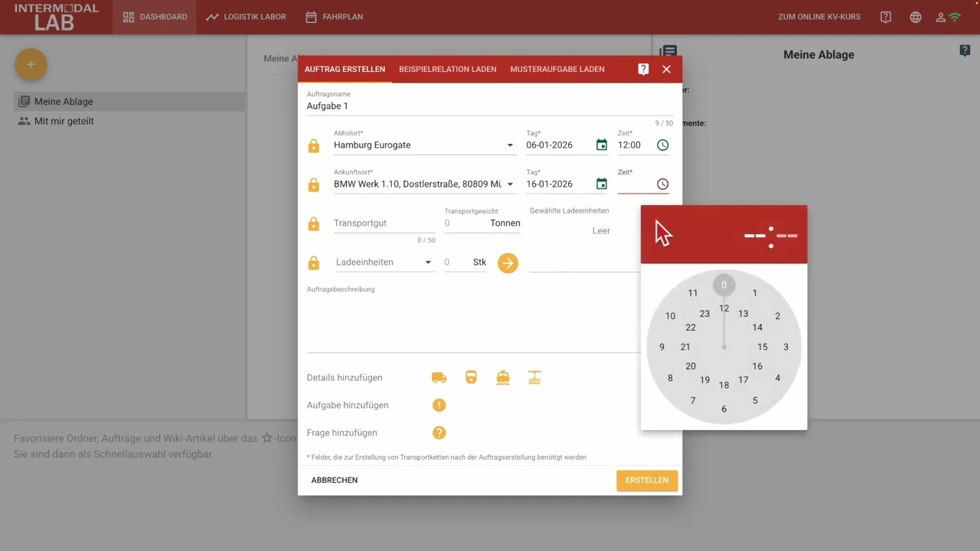
Task: Toggle lock next to Ankunftsort
Action: coord(314,184)
